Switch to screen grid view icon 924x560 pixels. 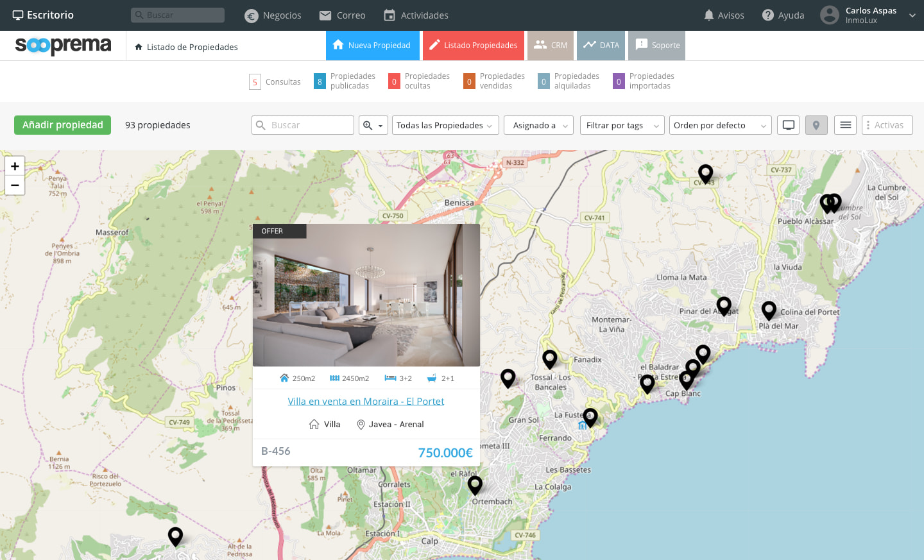(x=789, y=125)
